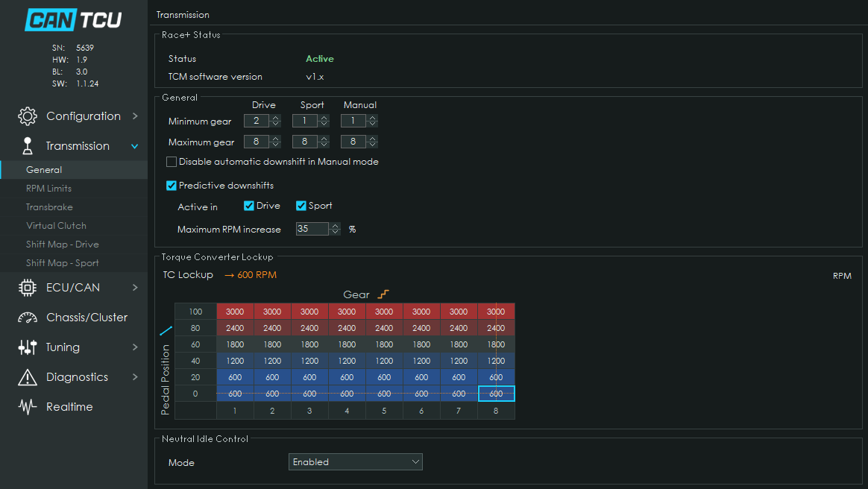This screenshot has height=489, width=868.
Task: Click the gear 5 column header
Action: [384, 411]
